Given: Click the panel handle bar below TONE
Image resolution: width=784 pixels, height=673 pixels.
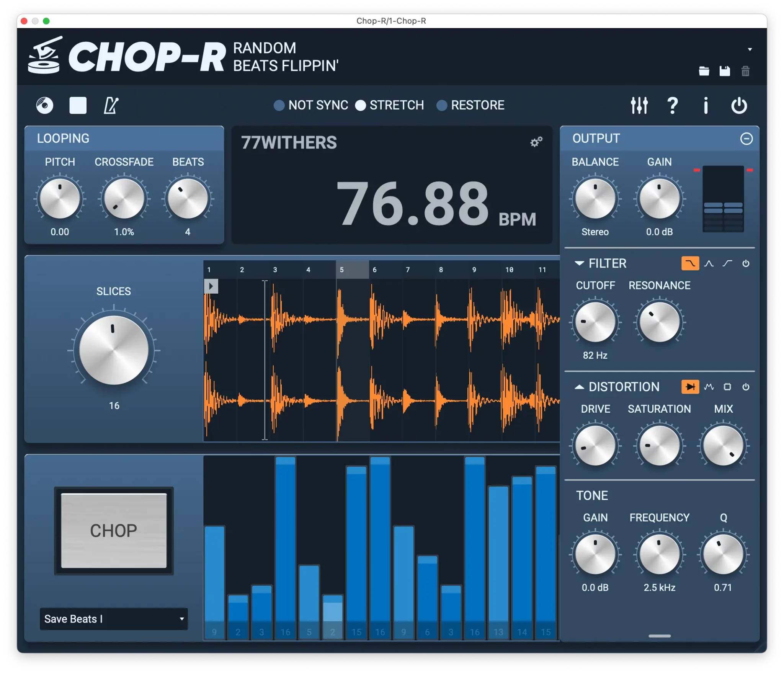Looking at the screenshot, I should tap(659, 636).
